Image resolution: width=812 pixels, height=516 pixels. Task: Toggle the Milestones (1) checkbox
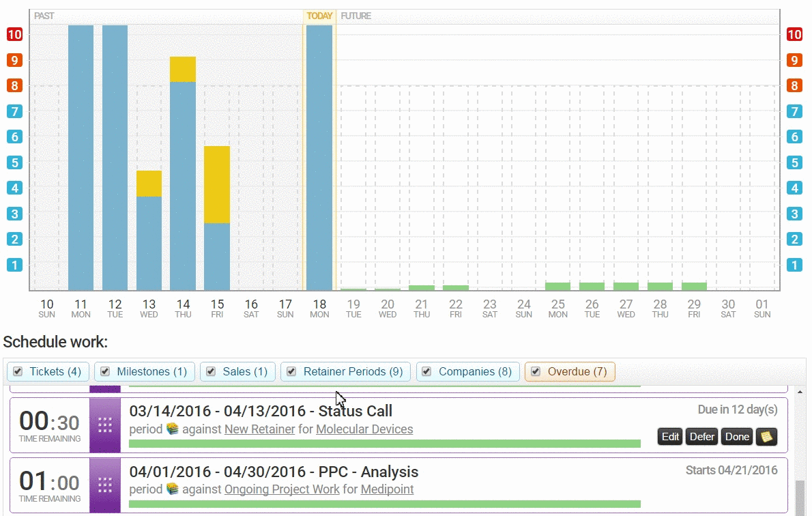(105, 371)
